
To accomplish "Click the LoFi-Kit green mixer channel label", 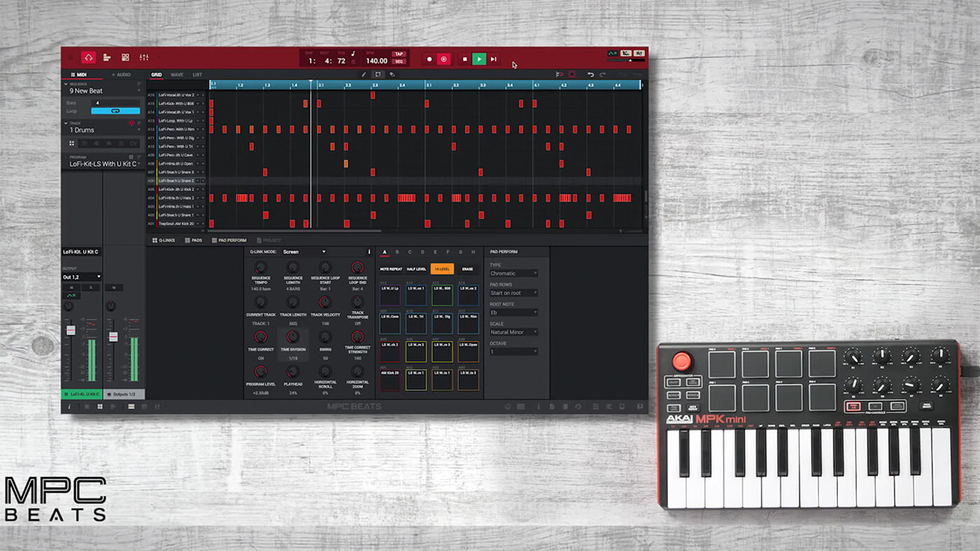I will click(x=82, y=394).
